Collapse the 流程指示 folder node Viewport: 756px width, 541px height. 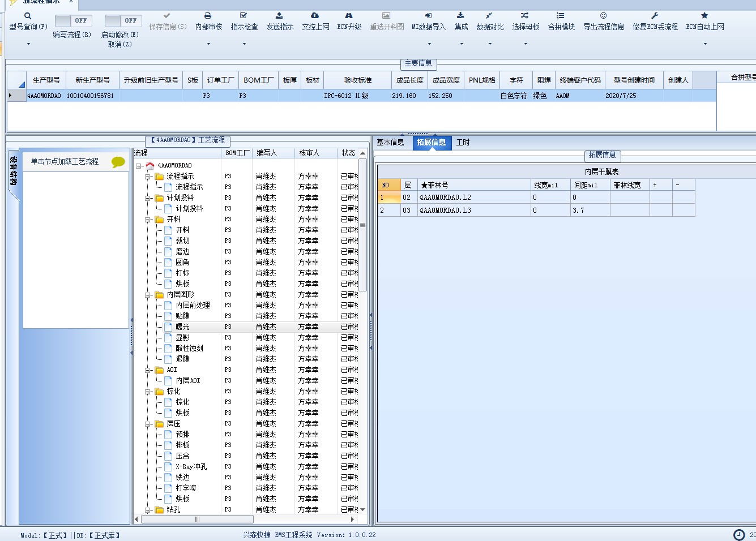click(x=148, y=177)
